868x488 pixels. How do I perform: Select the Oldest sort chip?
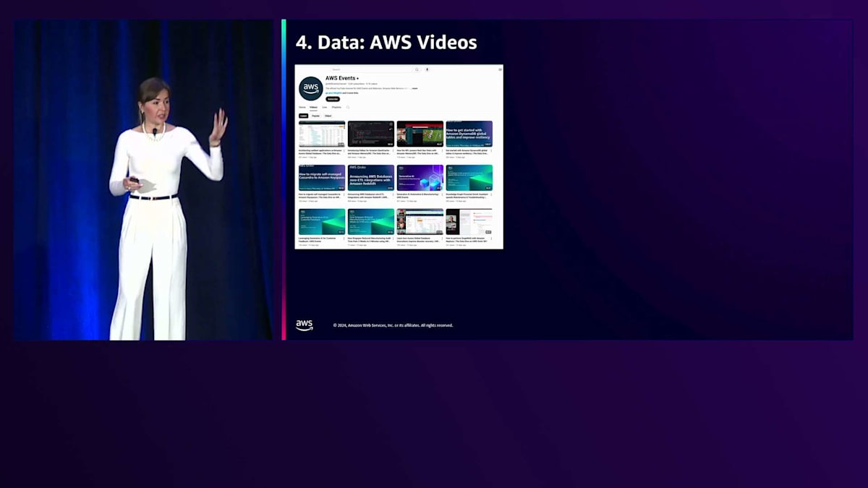[x=328, y=116]
